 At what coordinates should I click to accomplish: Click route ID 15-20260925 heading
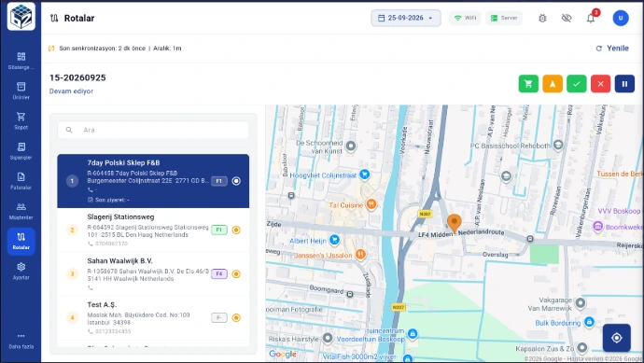pyautogui.click(x=77, y=77)
